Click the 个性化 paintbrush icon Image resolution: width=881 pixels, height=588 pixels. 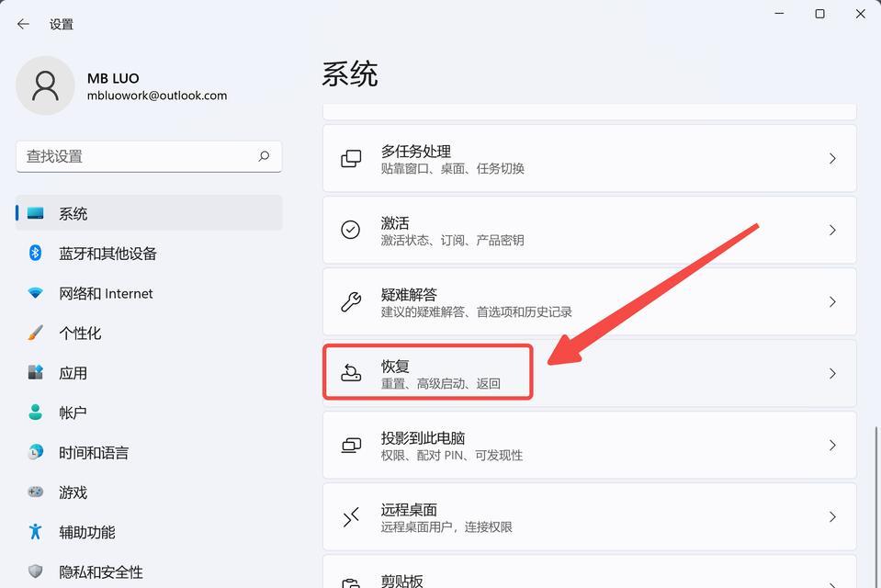[36, 333]
